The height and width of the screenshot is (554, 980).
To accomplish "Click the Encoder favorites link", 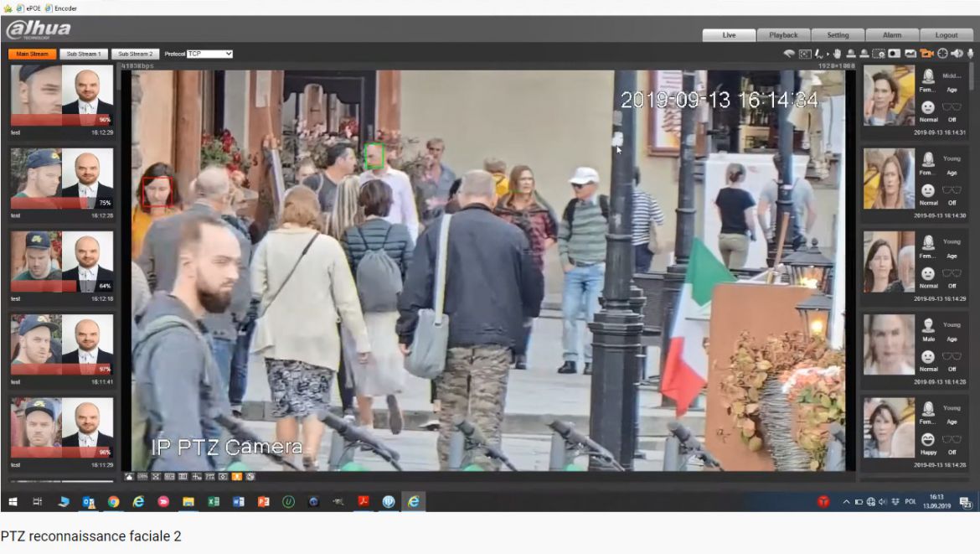I will point(61,8).
